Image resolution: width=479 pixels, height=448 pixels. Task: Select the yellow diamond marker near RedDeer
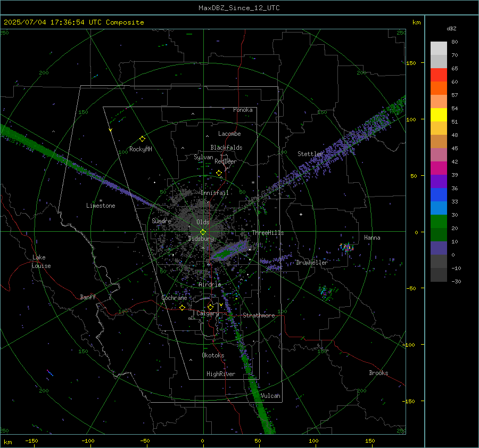(219, 173)
